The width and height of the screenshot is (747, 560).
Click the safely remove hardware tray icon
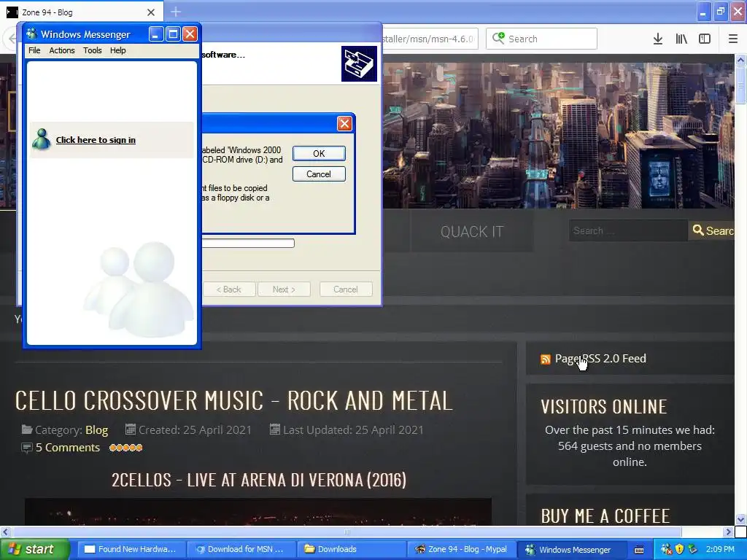coord(693,549)
